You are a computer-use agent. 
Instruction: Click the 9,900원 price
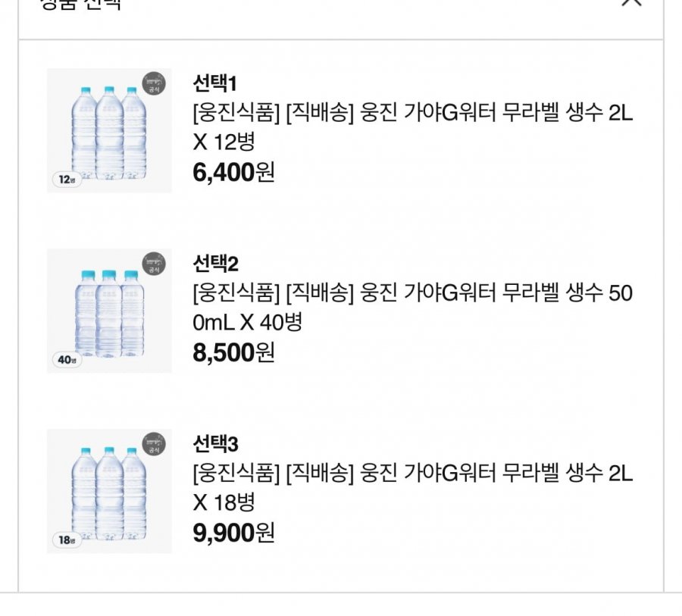pyautogui.click(x=234, y=533)
